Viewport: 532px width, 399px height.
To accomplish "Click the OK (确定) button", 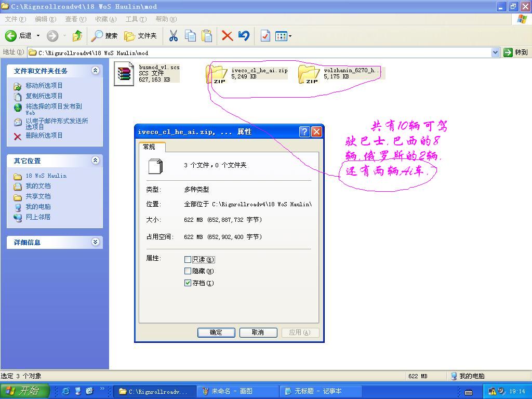I will pos(216,332).
